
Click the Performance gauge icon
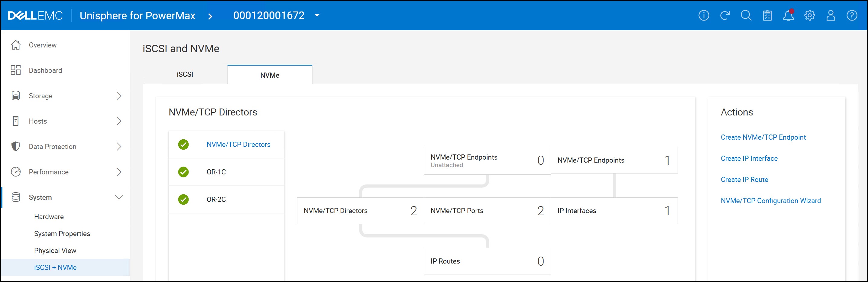(15, 172)
